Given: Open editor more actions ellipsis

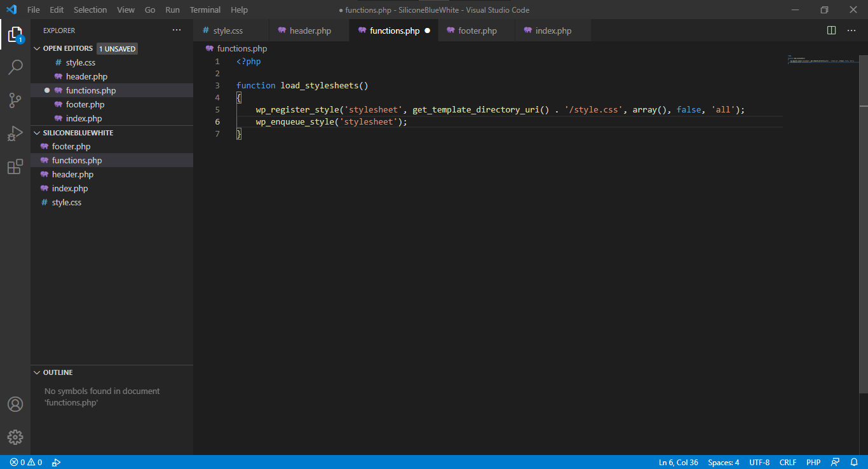Looking at the screenshot, I should tap(850, 31).
